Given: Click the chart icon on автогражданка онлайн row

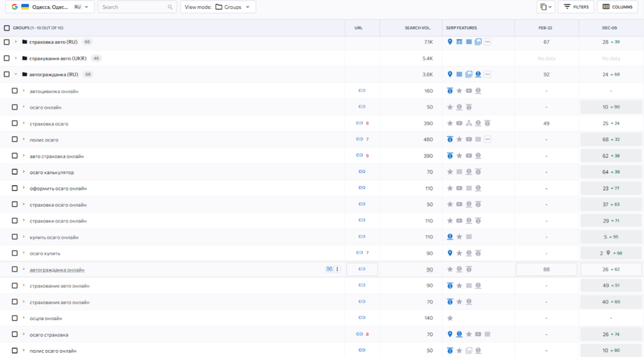Looking at the screenshot, I should (x=329, y=269).
